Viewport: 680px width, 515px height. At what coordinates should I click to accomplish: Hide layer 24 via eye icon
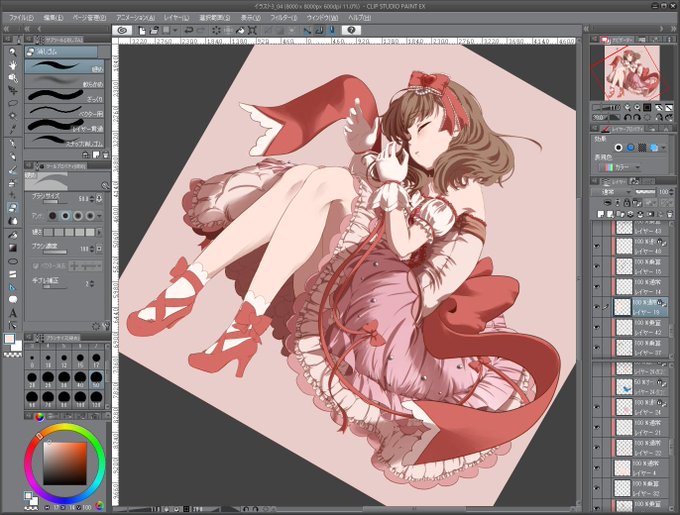pos(597,407)
